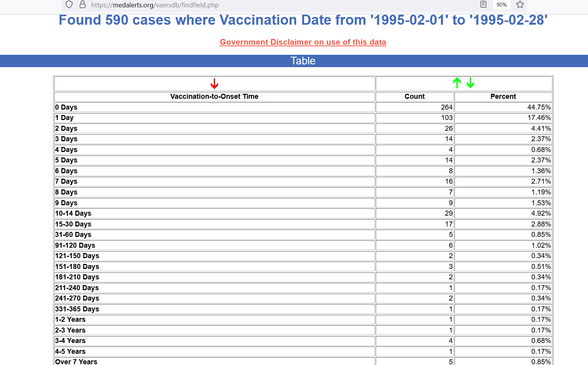Screen dimensions: 588x365
Task: Click the '181-210 Days' row label
Action: tap(77, 277)
